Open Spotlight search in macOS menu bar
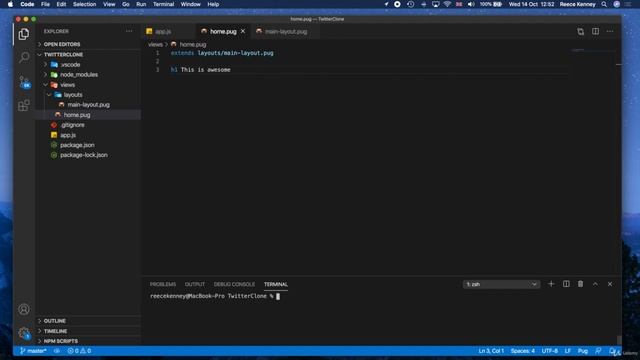640x360 pixels. click(x=604, y=4)
